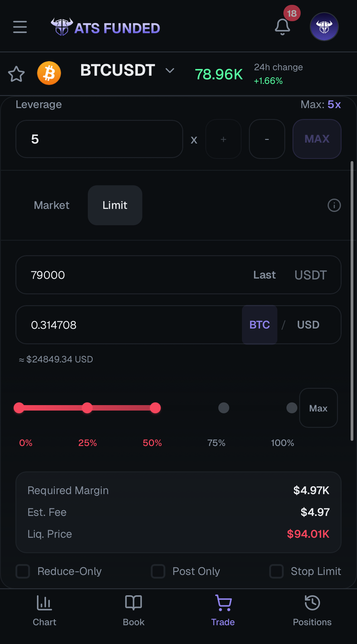
Task: Open the profile avatar
Action: click(x=324, y=27)
